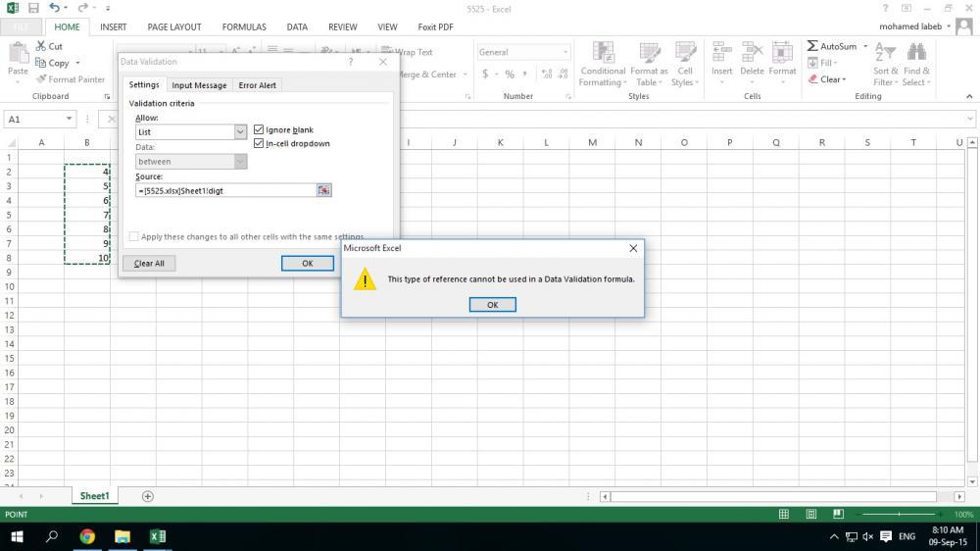The width and height of the screenshot is (980, 551).
Task: Collapse the ribbon with the chevron
Action: tap(969, 96)
